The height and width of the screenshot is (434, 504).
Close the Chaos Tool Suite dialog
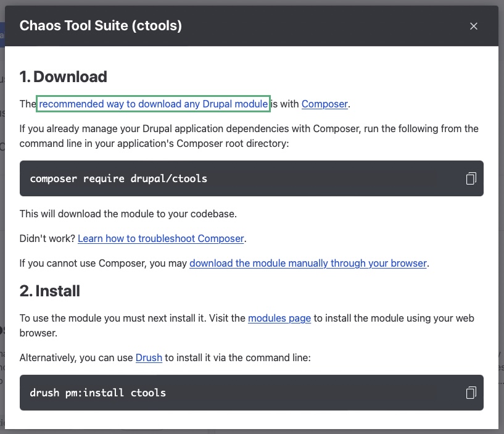point(474,26)
